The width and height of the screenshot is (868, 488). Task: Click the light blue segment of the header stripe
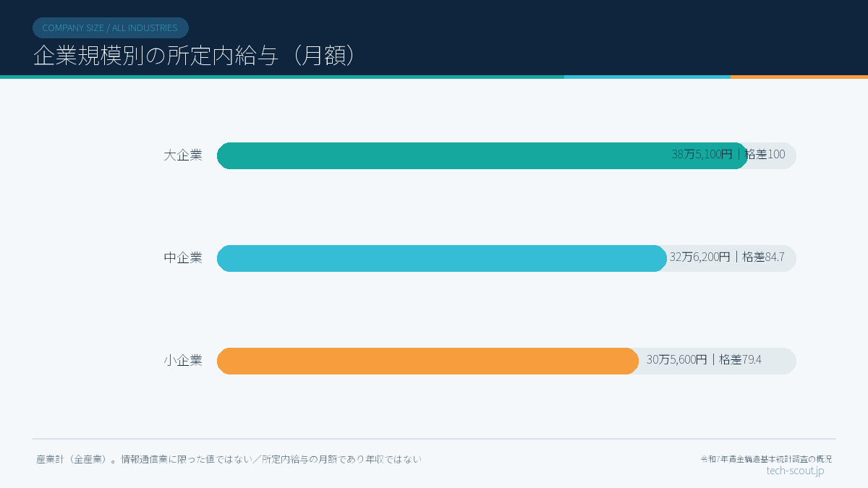click(647, 77)
